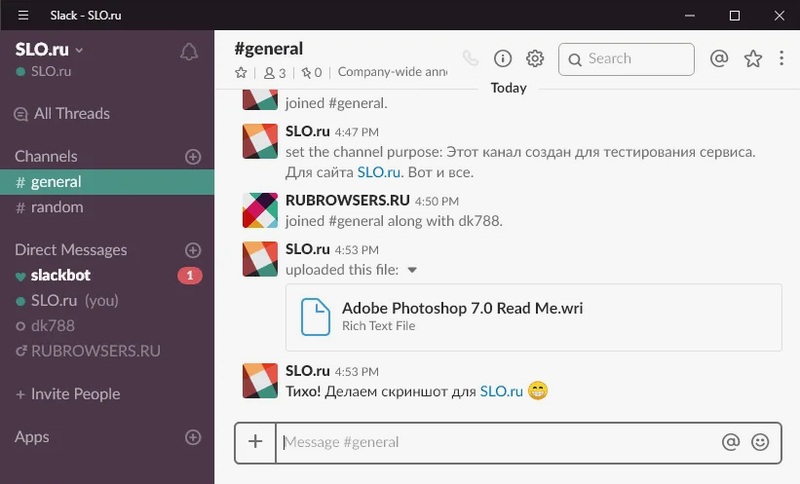Open channel details info icon
This screenshot has width=800, height=484.
point(503,59)
